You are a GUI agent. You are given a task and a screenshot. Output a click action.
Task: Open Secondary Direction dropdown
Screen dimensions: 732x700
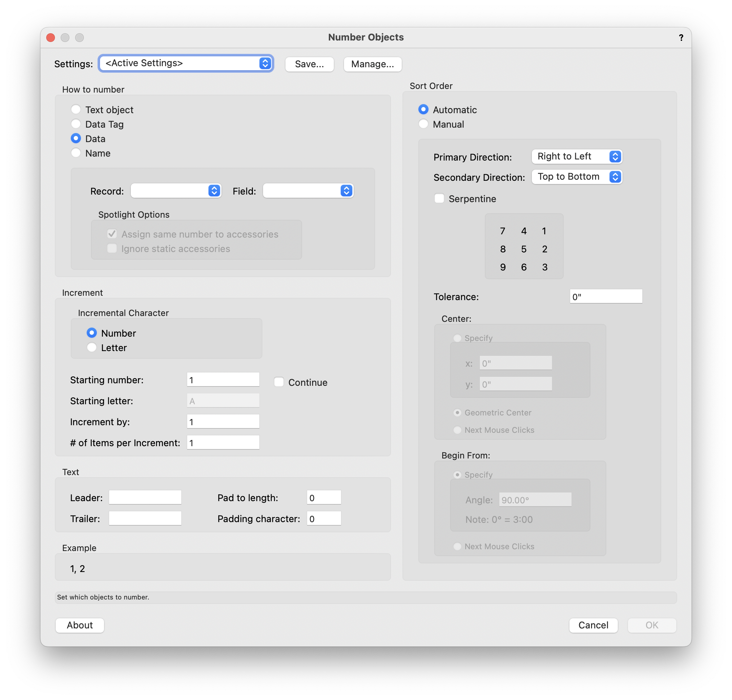tap(577, 177)
